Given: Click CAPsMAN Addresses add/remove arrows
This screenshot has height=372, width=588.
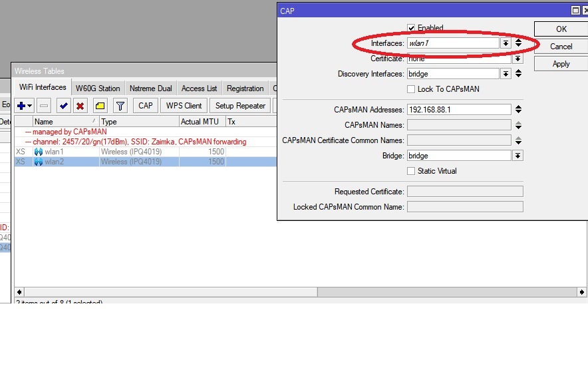Looking at the screenshot, I should tap(518, 110).
